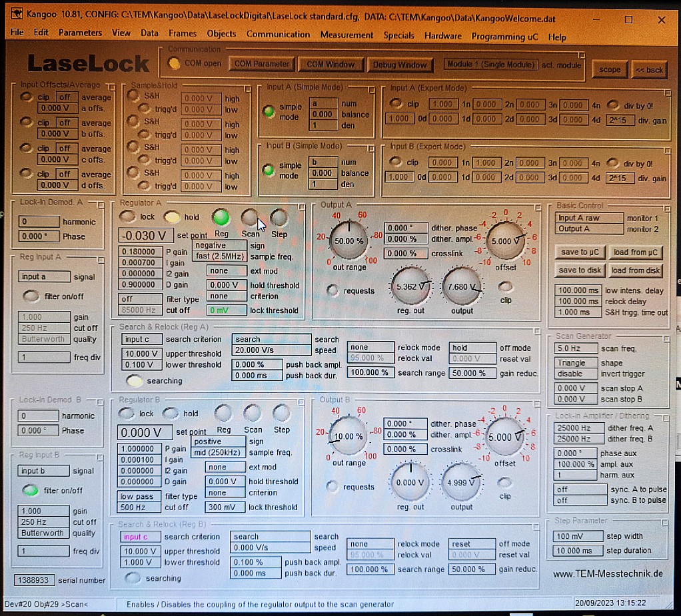681x616 pixels.
Task: Toggle Reg Input B filter on/off
Action: coord(31,491)
